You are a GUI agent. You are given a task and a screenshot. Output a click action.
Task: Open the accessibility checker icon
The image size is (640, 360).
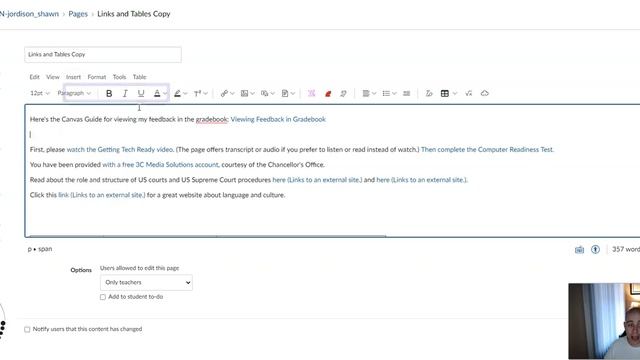pyautogui.click(x=596, y=249)
